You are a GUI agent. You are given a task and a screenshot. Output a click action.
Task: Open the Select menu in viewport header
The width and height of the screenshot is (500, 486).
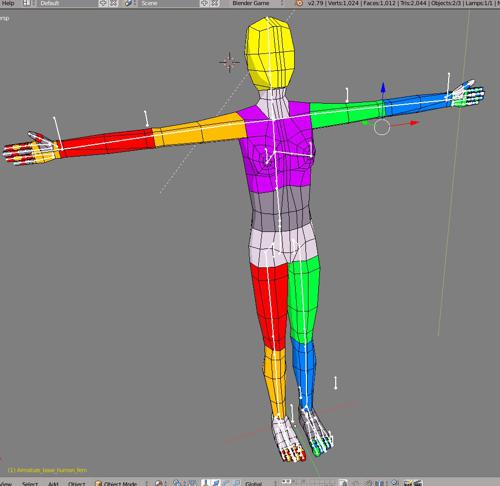(x=30, y=483)
